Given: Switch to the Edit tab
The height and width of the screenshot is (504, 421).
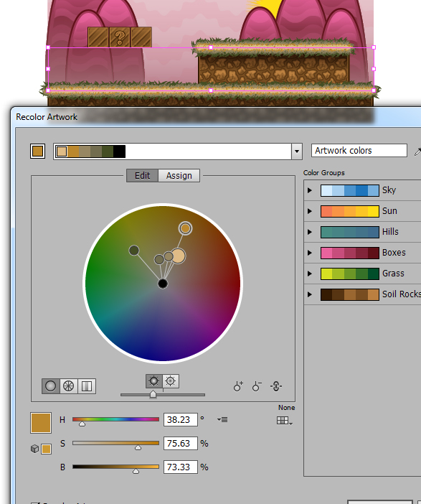Looking at the screenshot, I should (142, 175).
